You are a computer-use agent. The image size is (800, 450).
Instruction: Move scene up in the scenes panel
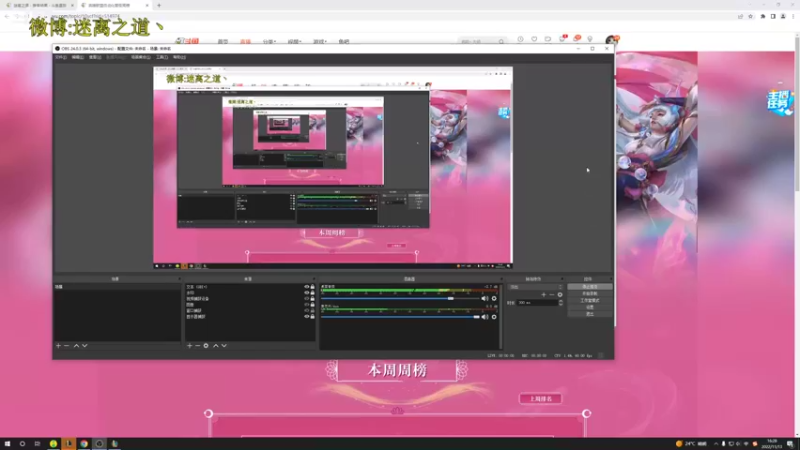click(x=77, y=346)
